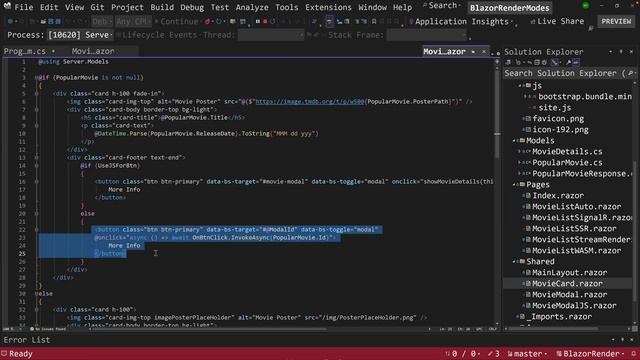
Task: Click the Hot Reload flame icon
Action: tap(207, 21)
